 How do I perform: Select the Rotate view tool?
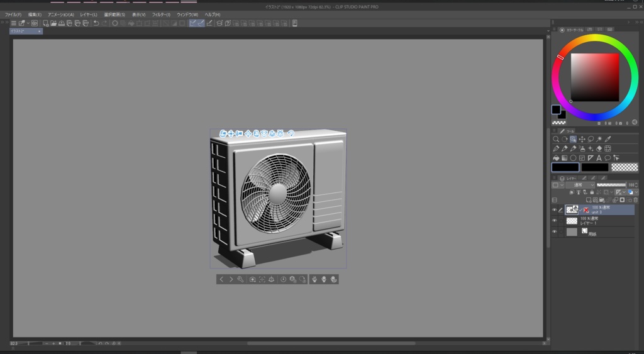pyautogui.click(x=565, y=140)
